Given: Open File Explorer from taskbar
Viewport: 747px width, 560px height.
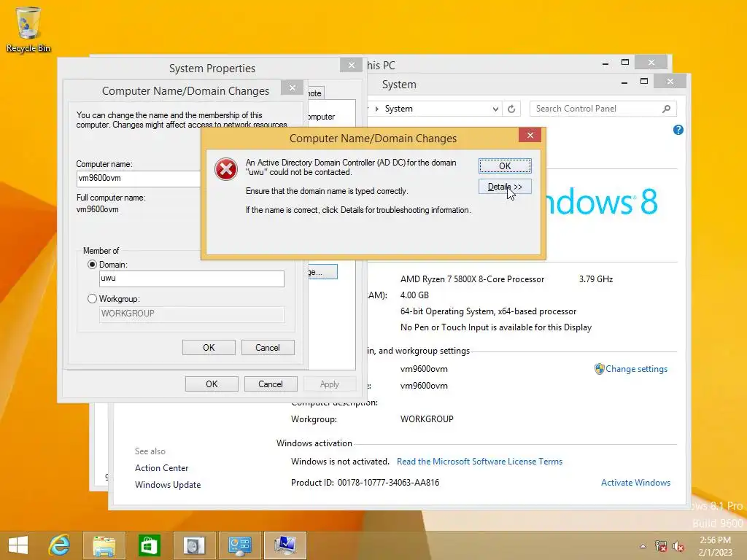Looking at the screenshot, I should pyautogui.click(x=104, y=545).
